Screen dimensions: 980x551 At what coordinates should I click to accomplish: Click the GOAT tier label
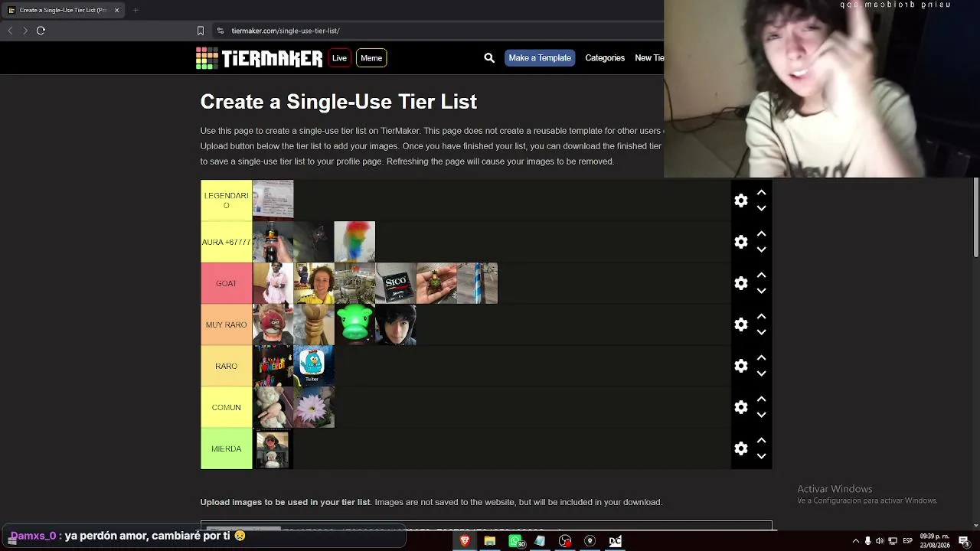(x=227, y=283)
